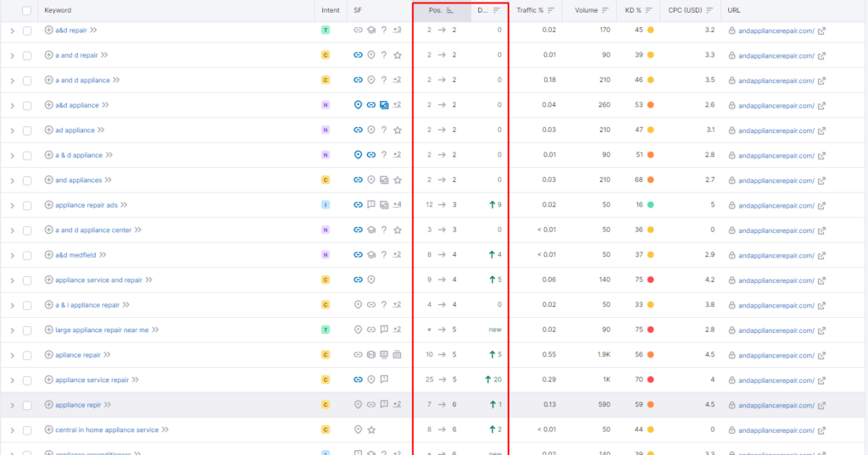Select the header select-all checkbox
Image resolution: width=868 pixels, height=455 pixels.
26,10
